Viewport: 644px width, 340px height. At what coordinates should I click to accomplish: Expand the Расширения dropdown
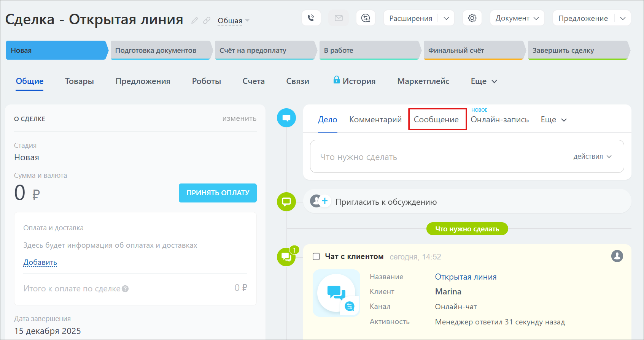coord(446,18)
